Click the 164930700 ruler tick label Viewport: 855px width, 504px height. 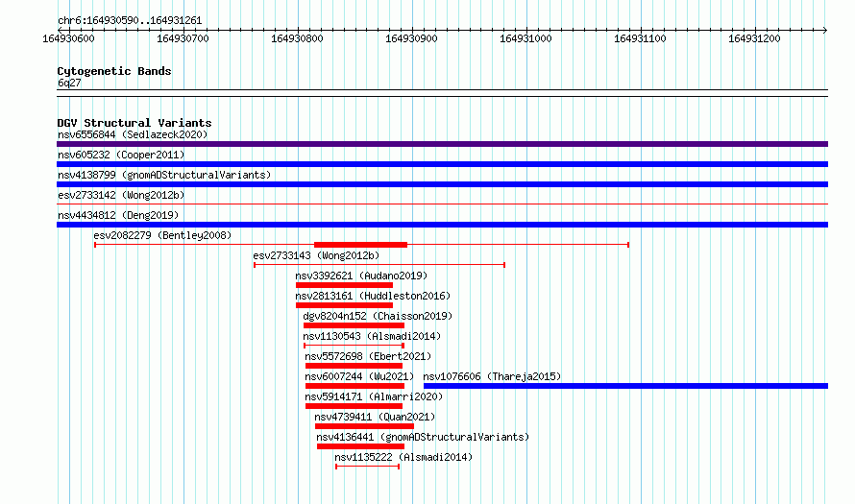point(183,38)
